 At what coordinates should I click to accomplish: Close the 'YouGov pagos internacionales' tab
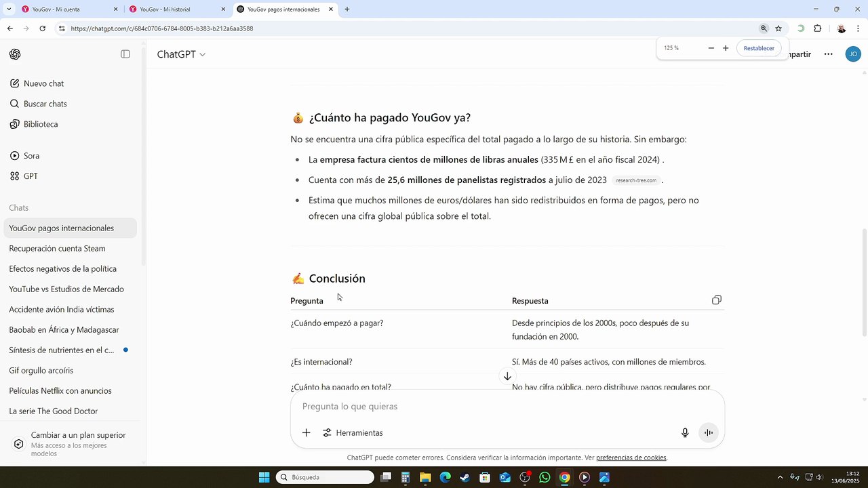[x=331, y=9]
